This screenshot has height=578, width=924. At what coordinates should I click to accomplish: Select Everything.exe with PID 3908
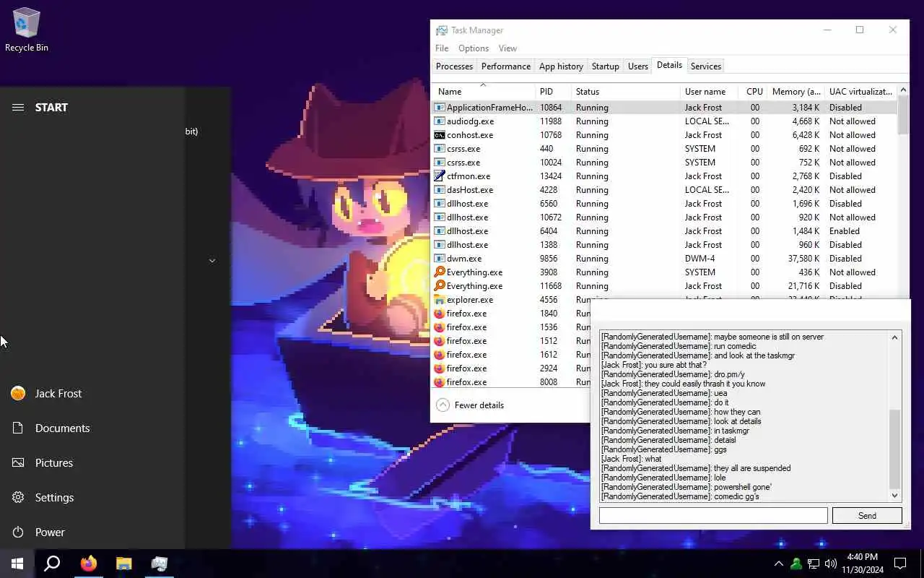[x=664, y=272]
